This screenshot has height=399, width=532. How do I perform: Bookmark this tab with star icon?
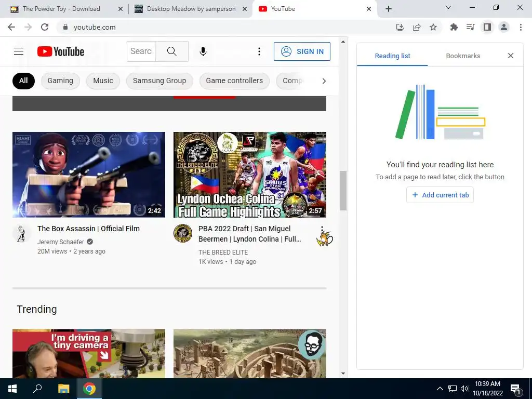pyautogui.click(x=433, y=27)
